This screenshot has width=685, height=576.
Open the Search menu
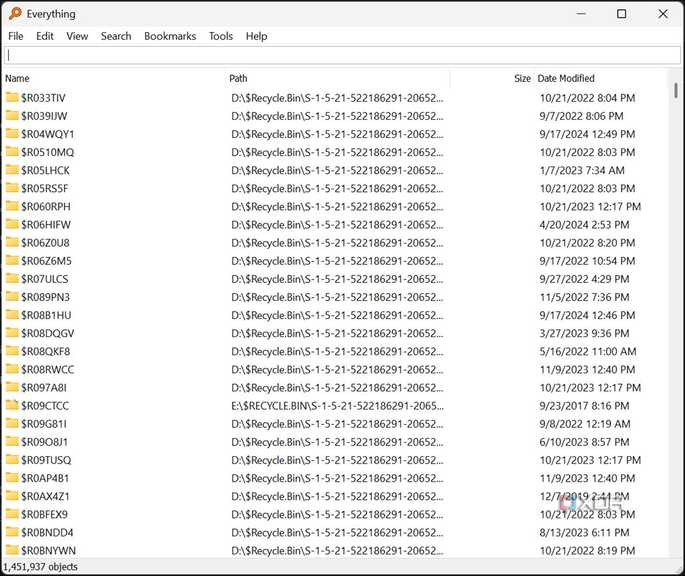(x=116, y=36)
